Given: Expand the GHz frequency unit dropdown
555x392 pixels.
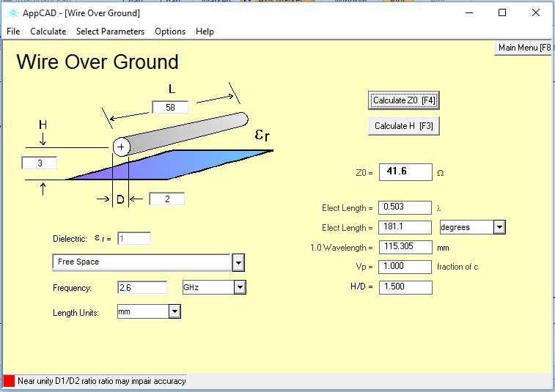Looking at the screenshot, I should pos(240,288).
